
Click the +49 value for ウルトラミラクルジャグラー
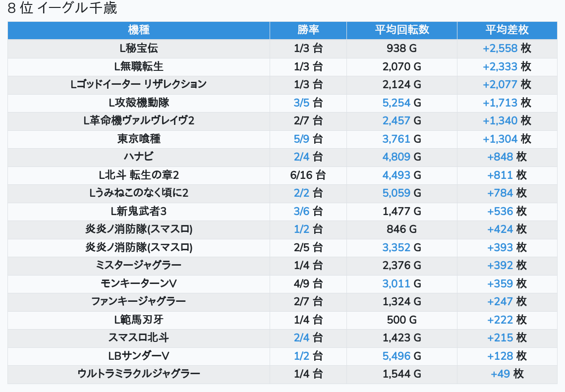click(x=500, y=374)
